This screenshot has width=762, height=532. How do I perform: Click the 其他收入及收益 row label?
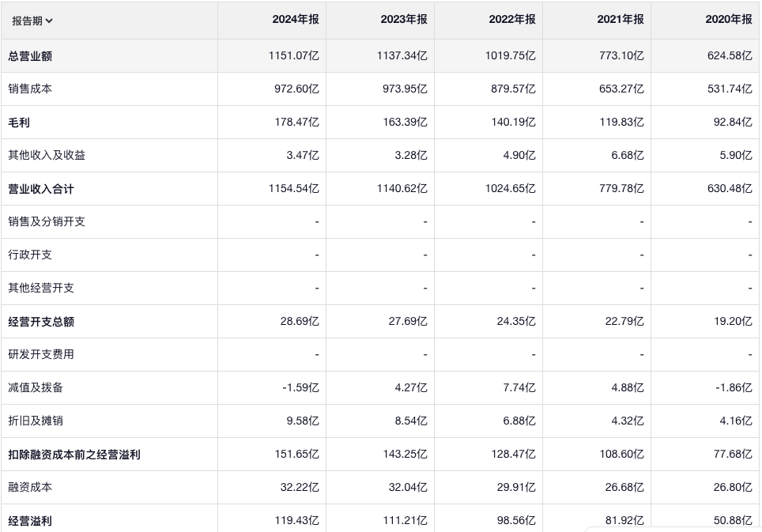(x=47, y=156)
